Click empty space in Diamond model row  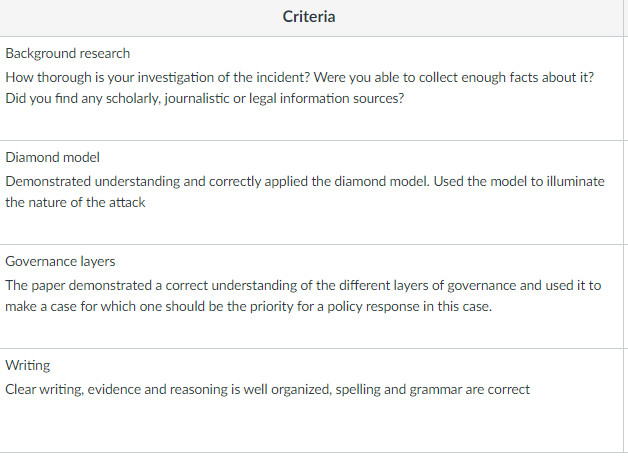[312, 227]
